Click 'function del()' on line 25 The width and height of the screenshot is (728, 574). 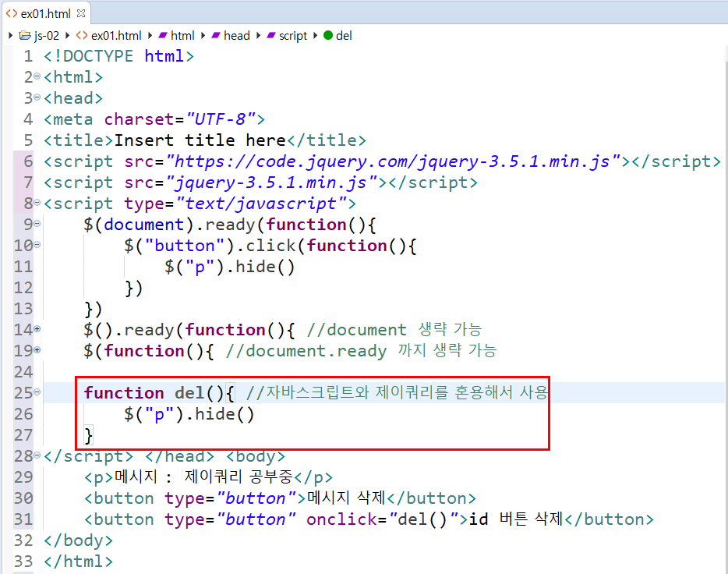point(154,393)
